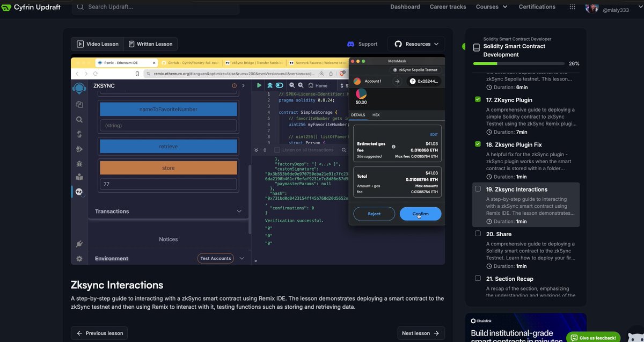This screenshot has width=644, height=342.
Task: Click the MetaMask arrow between account and address
Action: [x=397, y=82]
